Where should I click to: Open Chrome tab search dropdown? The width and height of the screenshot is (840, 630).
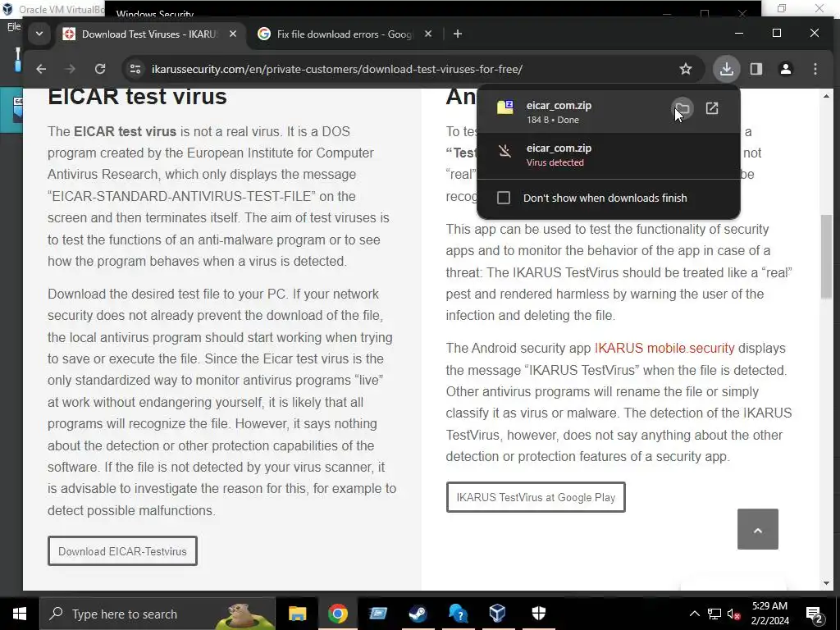tap(39, 34)
